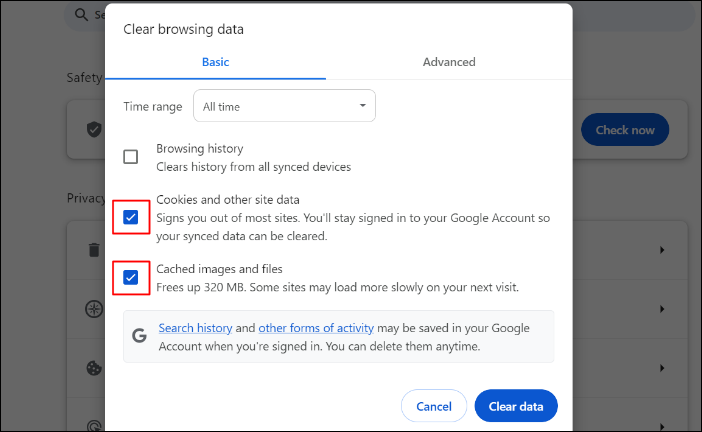
Task: Uncheck Cached images and files
Action: click(131, 277)
